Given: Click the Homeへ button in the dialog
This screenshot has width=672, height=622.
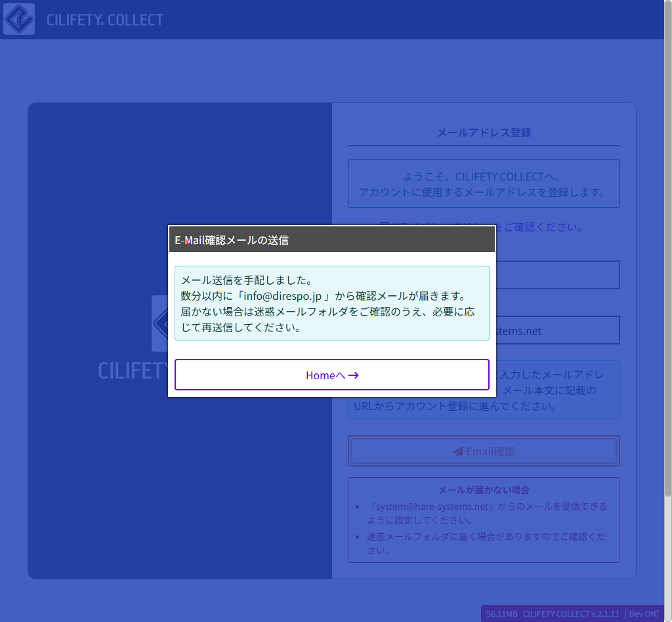Looking at the screenshot, I should click(331, 375).
